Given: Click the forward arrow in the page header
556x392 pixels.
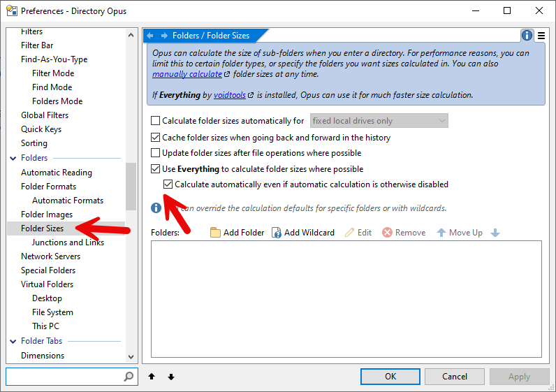Looking at the screenshot, I should (164, 36).
